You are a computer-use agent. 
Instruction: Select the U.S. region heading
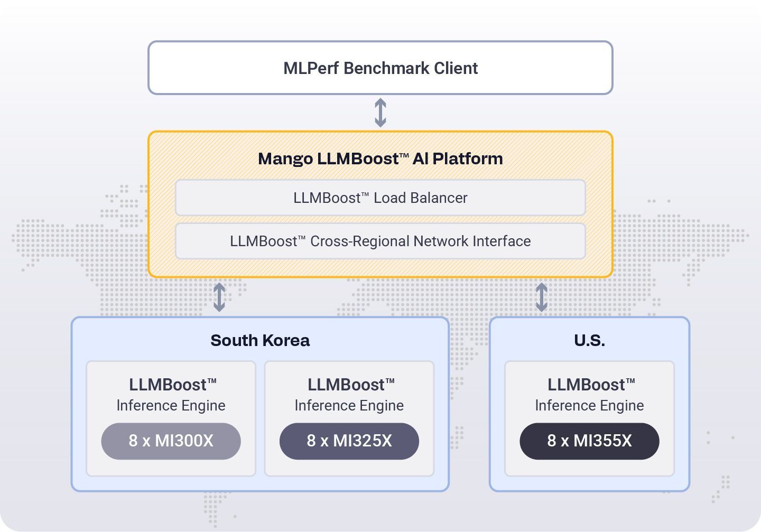pos(590,340)
